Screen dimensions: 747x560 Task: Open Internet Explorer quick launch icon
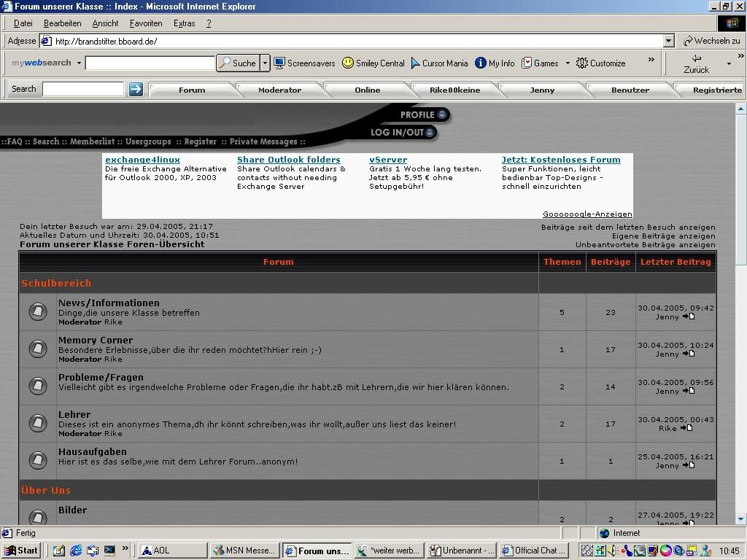point(76,551)
